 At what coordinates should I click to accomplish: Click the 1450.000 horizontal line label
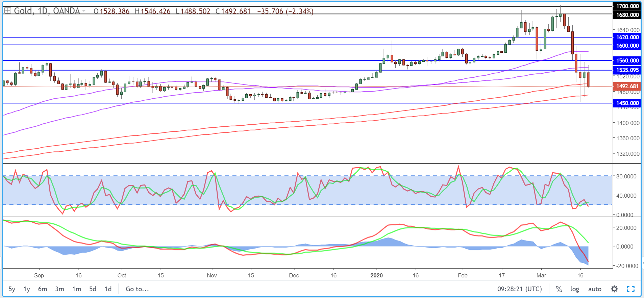[627, 103]
